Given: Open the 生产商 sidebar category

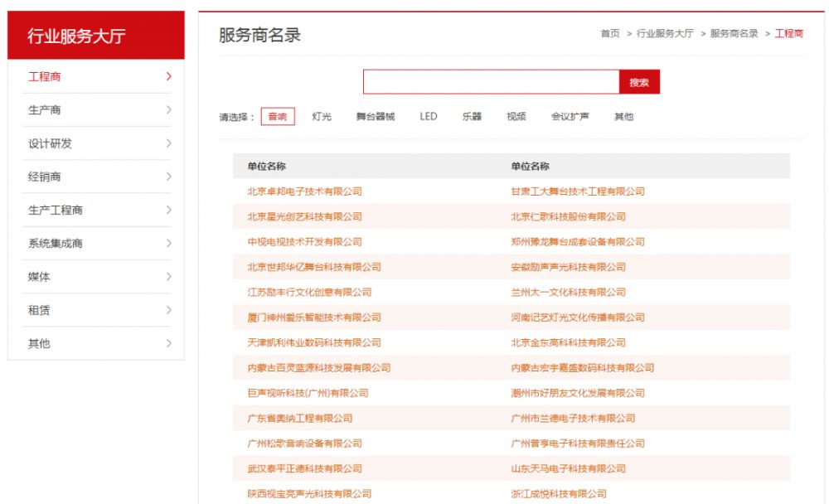Looking at the screenshot, I should click(x=45, y=110).
